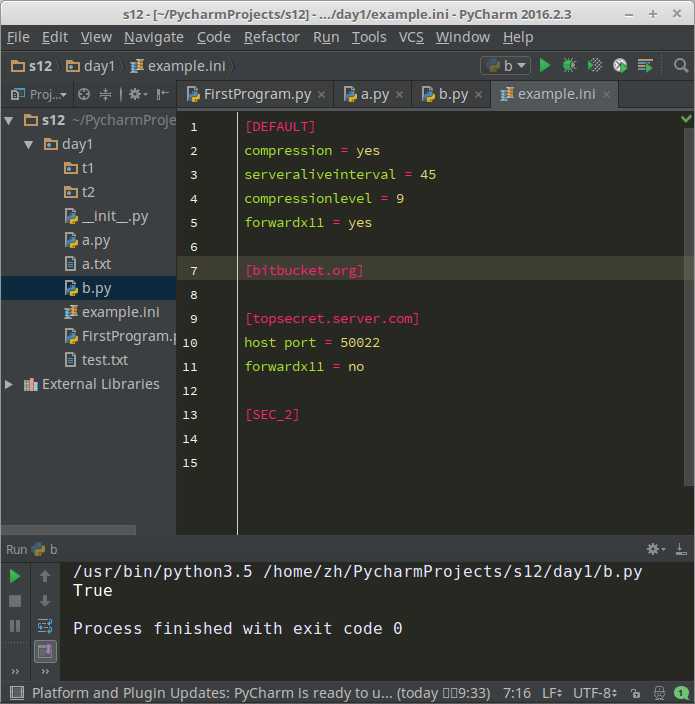Select t1 folder in project tree
This screenshot has width=695, height=704.
click(x=79, y=168)
